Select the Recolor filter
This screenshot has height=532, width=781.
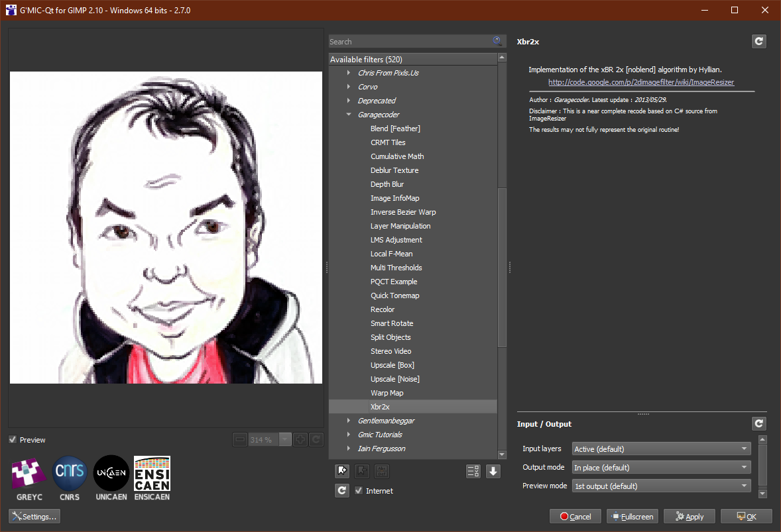pos(383,309)
